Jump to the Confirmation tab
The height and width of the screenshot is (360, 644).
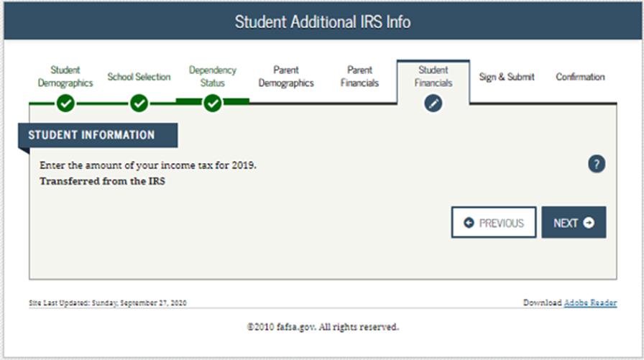[580, 77]
